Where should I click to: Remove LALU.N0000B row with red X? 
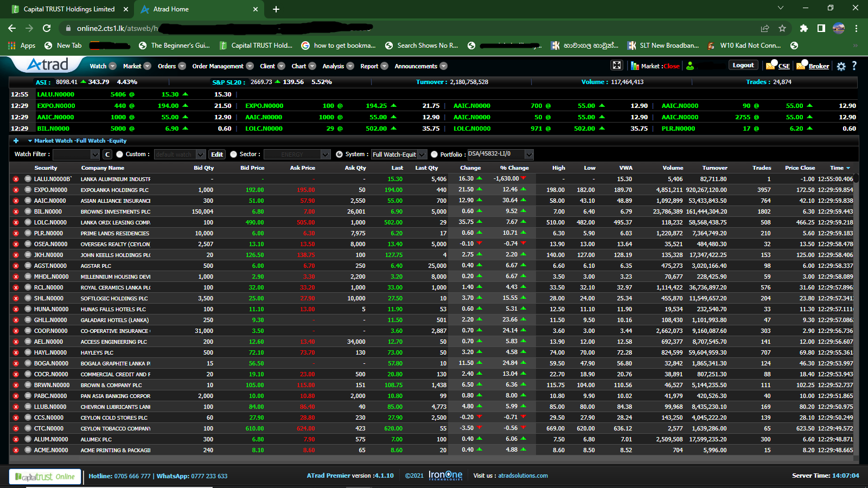click(16, 179)
